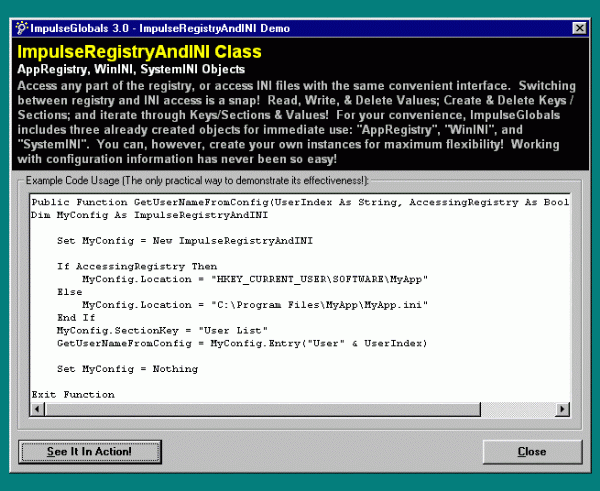This screenshot has height=491, width=600.
Task: Click the "Set MyConfig = New ImpulseRegistryAndINI" line
Action: 185,241
